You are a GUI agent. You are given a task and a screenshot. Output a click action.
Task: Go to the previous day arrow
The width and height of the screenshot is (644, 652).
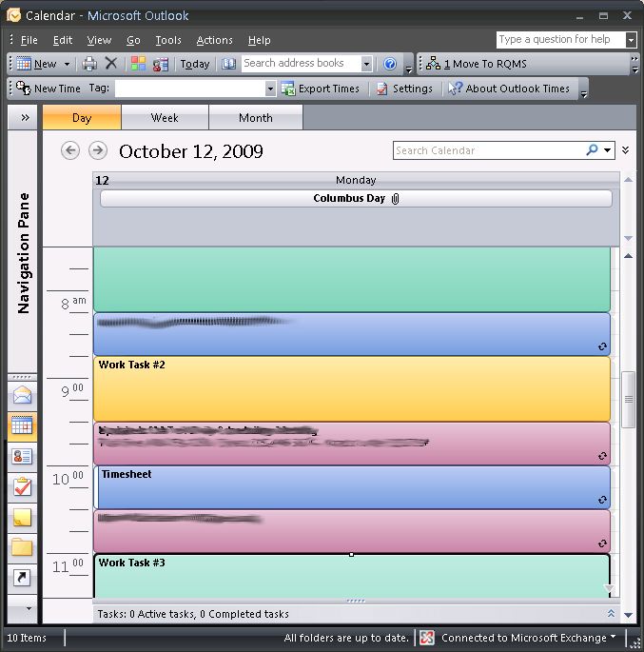point(69,150)
